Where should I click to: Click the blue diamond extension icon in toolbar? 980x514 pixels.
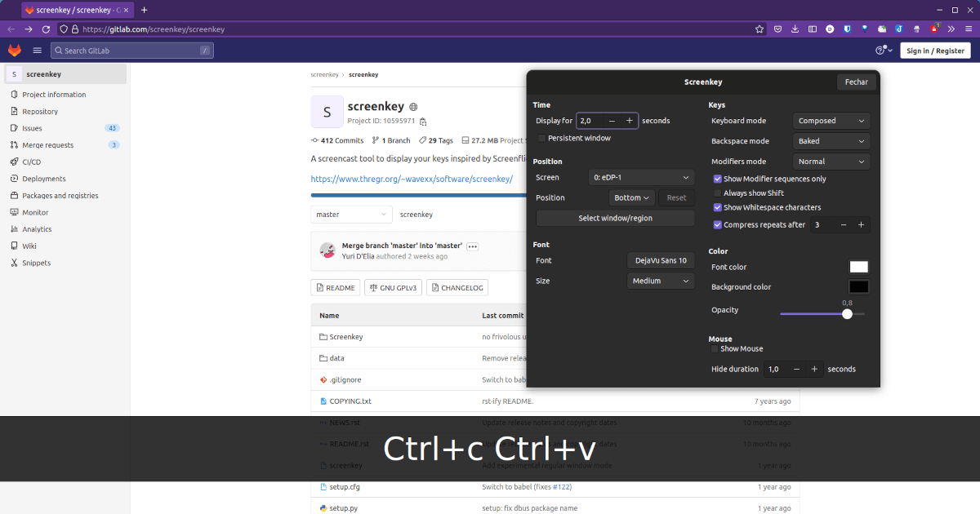(864, 29)
